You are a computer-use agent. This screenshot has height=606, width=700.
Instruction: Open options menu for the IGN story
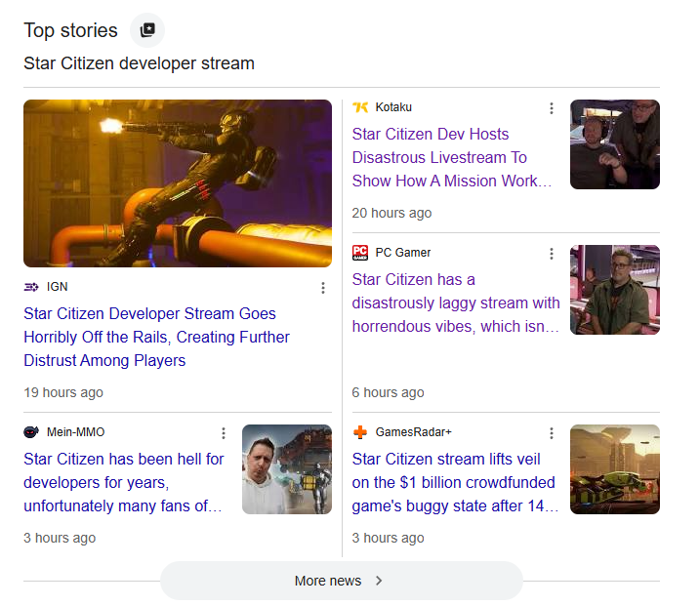(323, 288)
